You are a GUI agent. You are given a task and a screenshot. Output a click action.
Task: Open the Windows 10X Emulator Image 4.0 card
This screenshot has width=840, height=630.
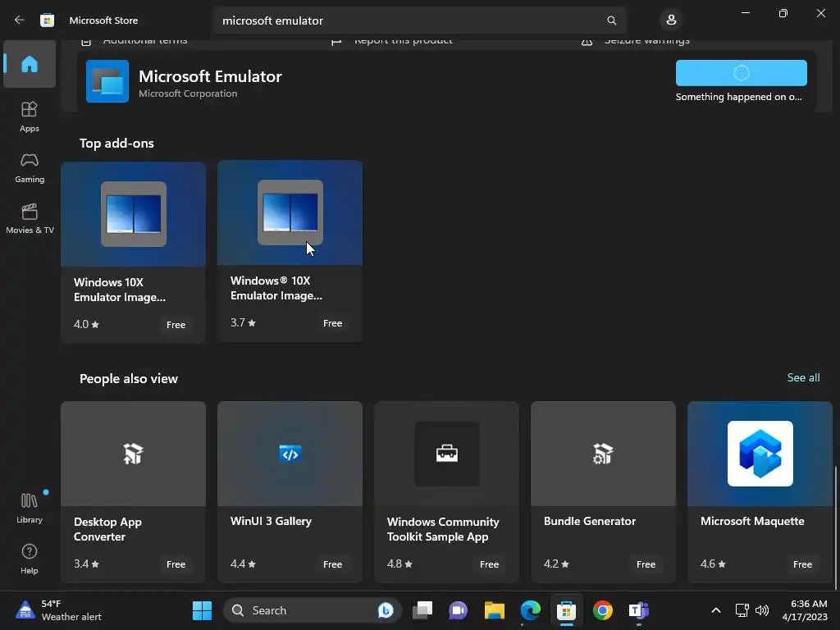point(134,252)
